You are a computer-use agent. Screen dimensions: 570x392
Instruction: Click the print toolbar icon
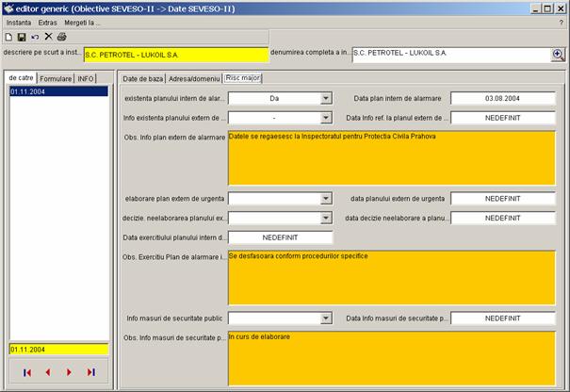click(x=61, y=36)
